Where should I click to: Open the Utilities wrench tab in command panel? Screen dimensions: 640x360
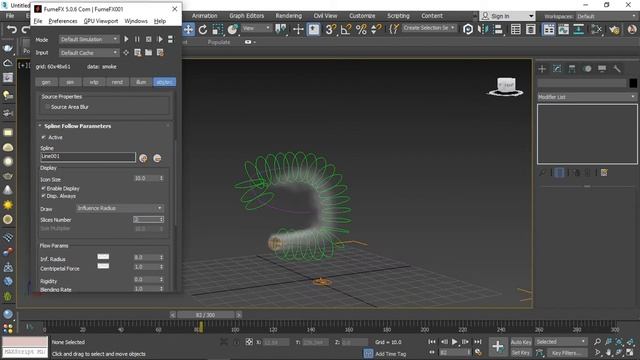pyautogui.click(x=617, y=69)
